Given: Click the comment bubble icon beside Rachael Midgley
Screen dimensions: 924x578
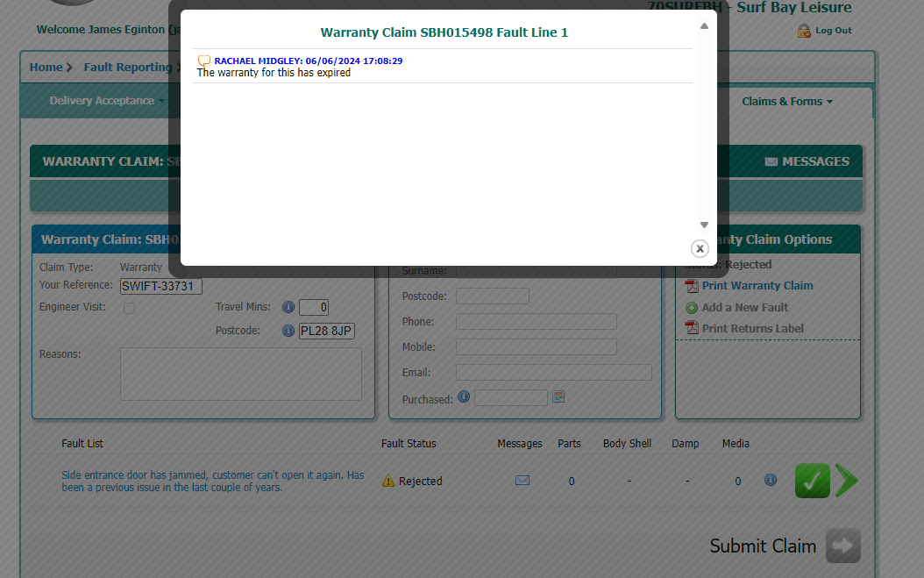Looking at the screenshot, I should tap(204, 61).
